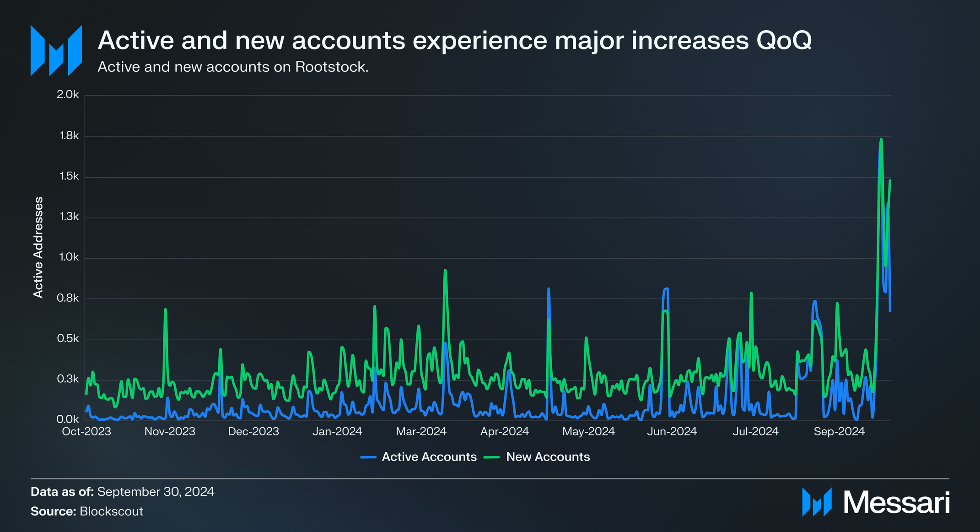Click the 'Source: Blockscout' line
The width and height of the screenshot is (980, 532).
click(x=87, y=511)
